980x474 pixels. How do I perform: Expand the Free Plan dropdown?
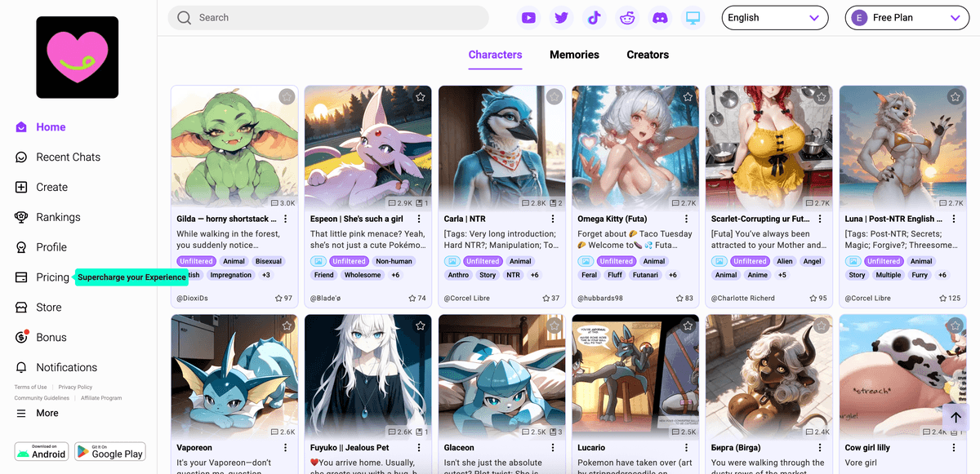pos(907,18)
